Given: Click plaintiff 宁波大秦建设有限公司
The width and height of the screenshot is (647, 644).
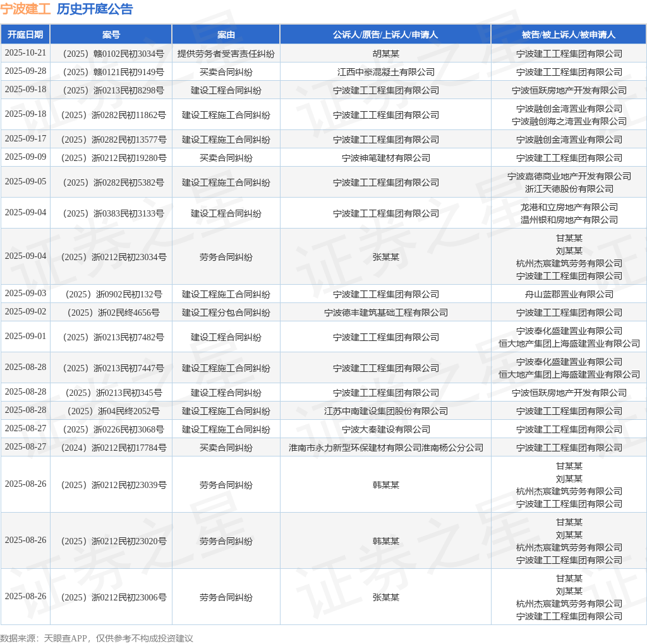Looking at the screenshot, I should point(386,429).
